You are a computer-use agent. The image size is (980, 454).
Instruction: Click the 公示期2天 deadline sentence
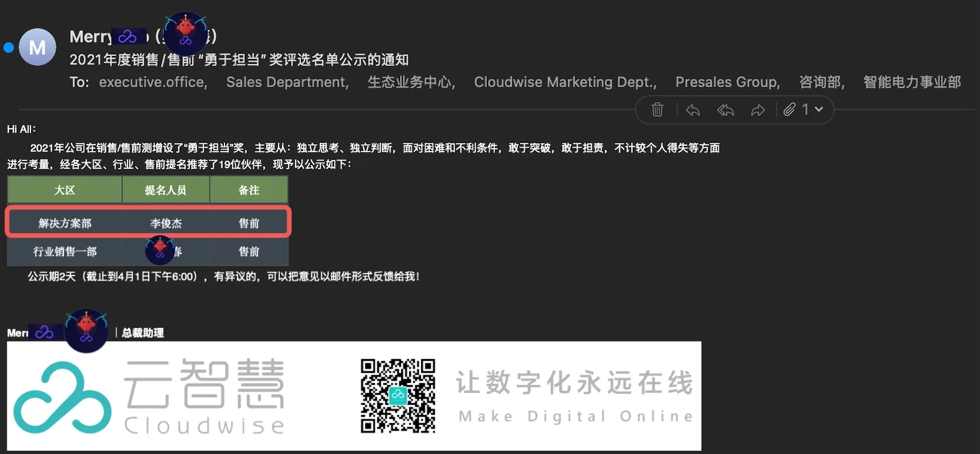click(x=223, y=276)
